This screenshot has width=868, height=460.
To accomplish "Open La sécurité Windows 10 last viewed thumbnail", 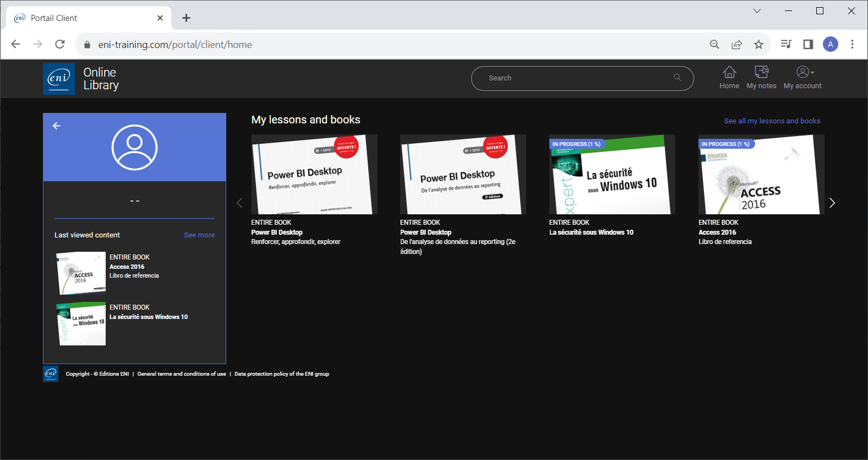I will click(81, 323).
